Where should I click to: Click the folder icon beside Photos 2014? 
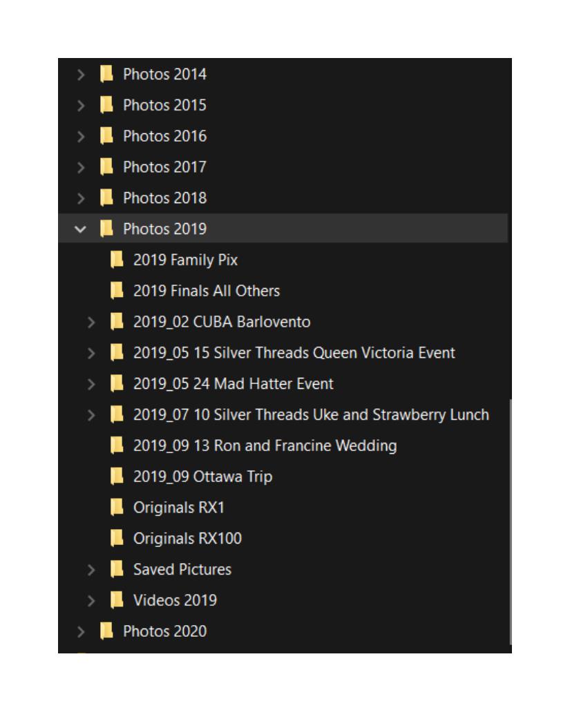coord(106,75)
